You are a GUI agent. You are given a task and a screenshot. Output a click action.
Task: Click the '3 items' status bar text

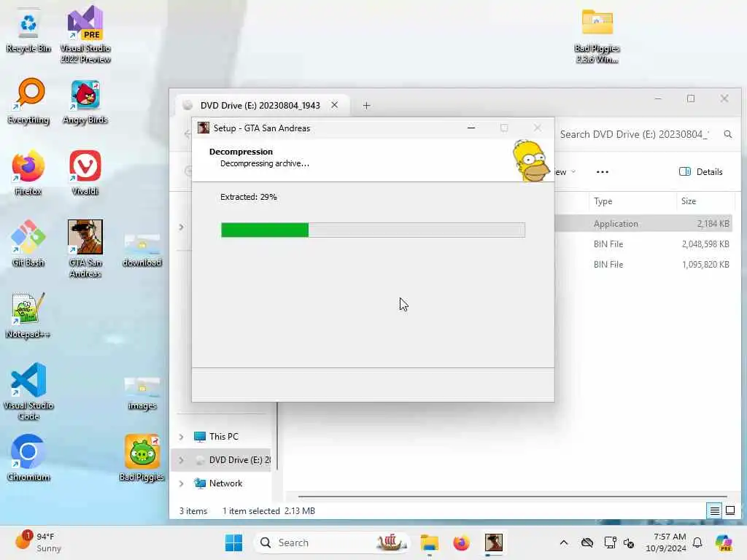click(193, 511)
